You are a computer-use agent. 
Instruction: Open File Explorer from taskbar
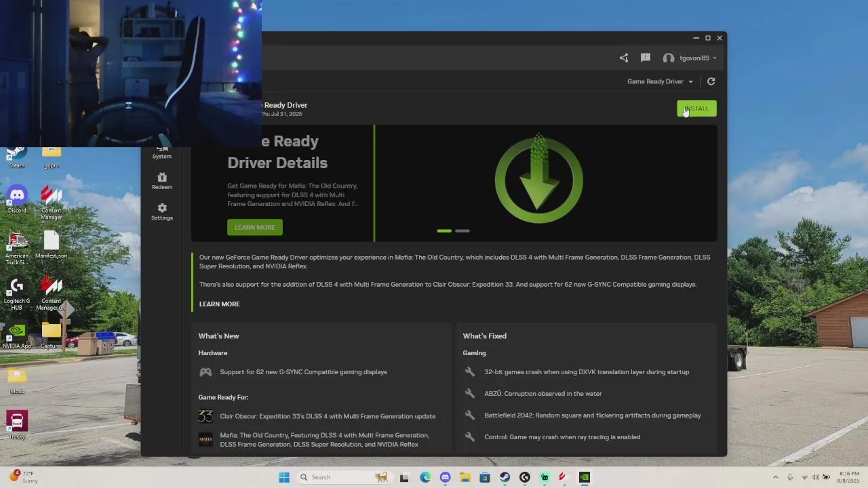(x=465, y=477)
